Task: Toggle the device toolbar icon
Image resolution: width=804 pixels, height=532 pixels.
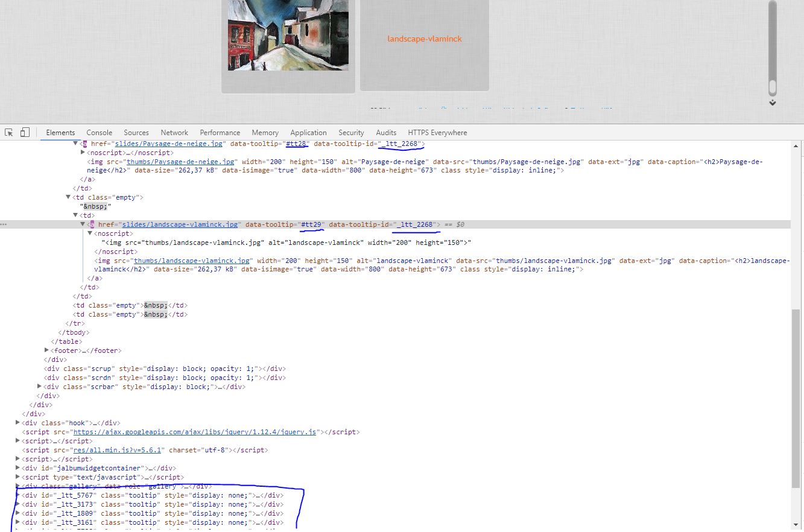Action: pos(25,132)
